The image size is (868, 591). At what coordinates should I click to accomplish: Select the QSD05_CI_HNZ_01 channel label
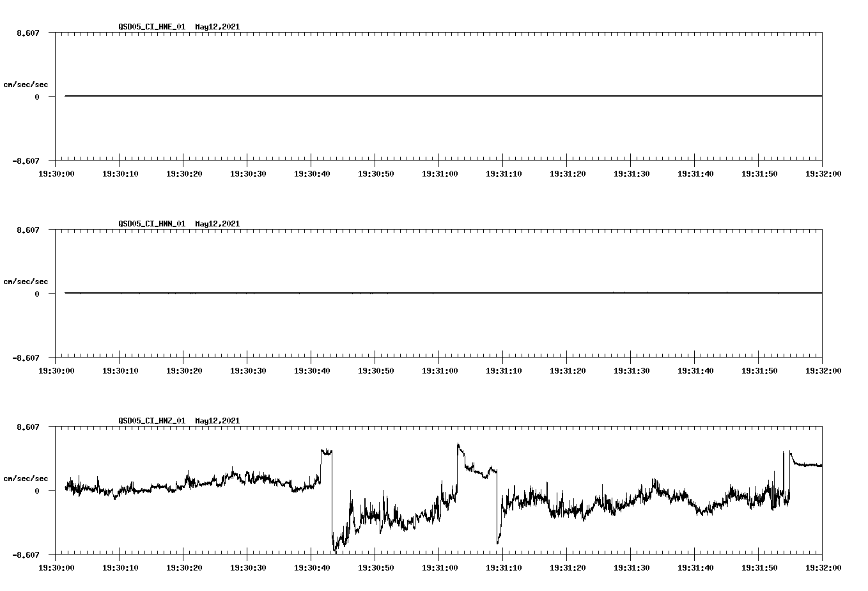[x=151, y=421]
